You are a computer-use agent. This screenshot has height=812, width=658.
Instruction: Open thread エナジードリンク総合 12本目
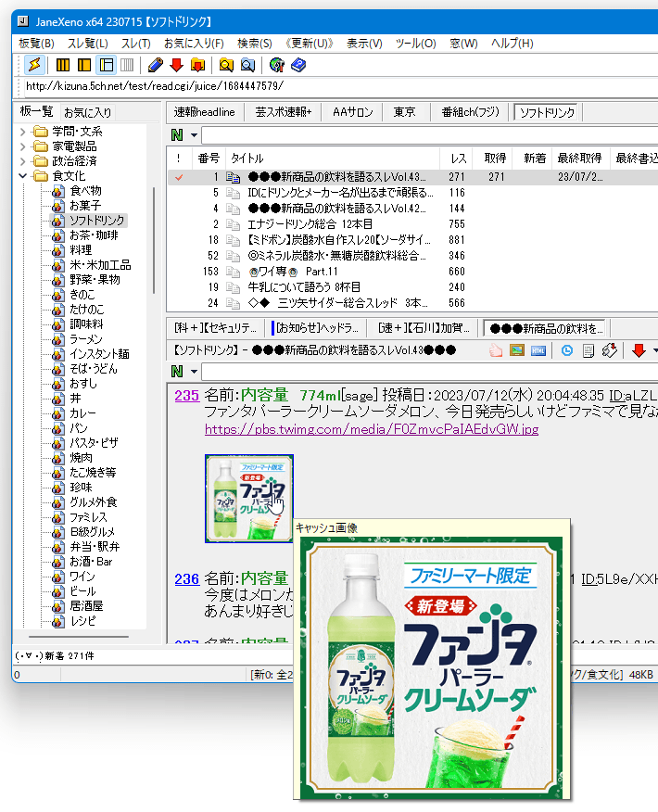[310, 224]
